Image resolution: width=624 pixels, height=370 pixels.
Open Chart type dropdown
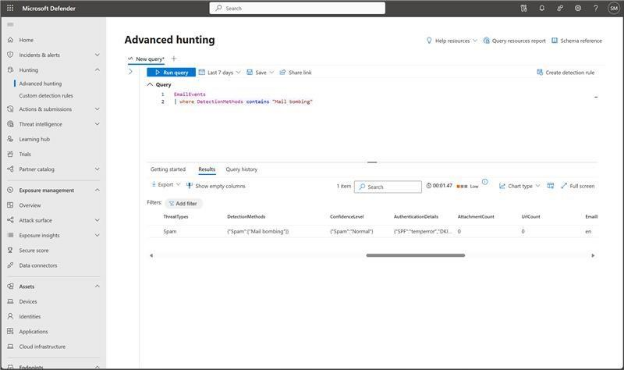(x=520, y=186)
